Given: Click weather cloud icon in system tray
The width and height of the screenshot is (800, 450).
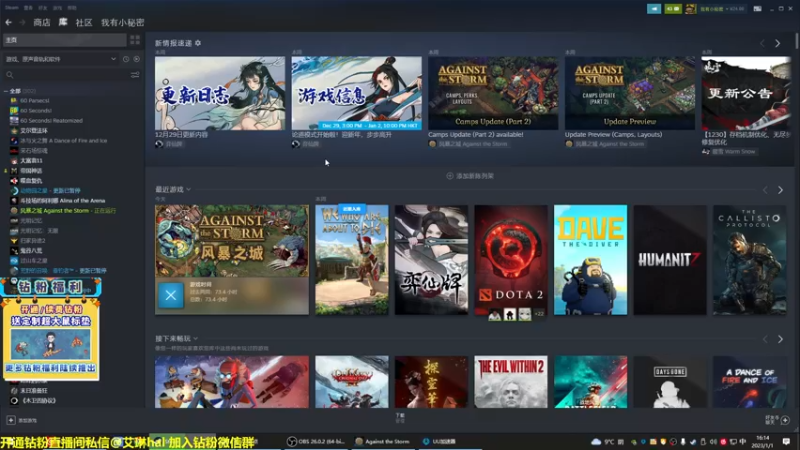Looking at the screenshot, I should (x=595, y=441).
